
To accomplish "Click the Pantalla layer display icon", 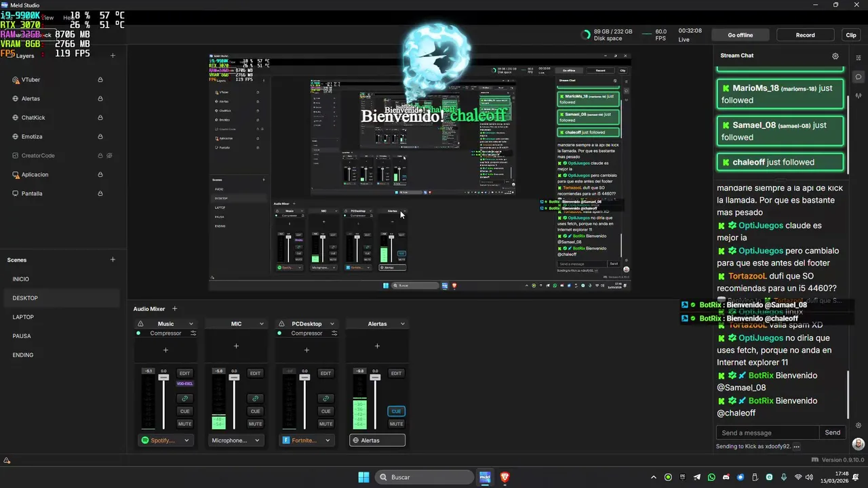I will tap(16, 194).
